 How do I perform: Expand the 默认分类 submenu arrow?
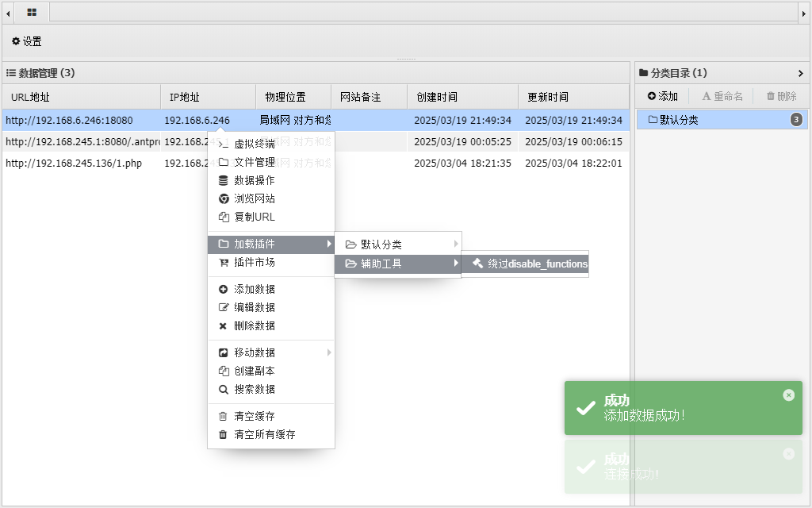(456, 244)
